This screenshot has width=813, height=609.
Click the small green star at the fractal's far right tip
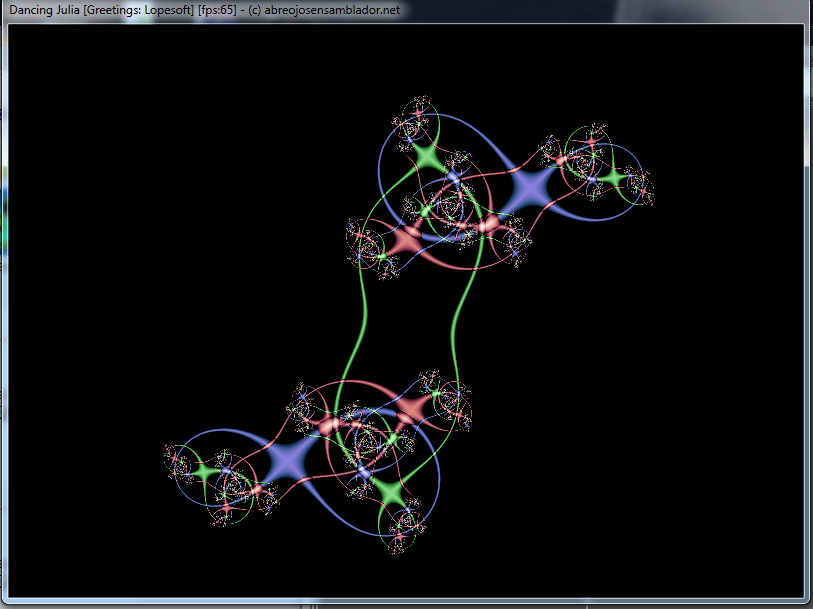click(613, 180)
